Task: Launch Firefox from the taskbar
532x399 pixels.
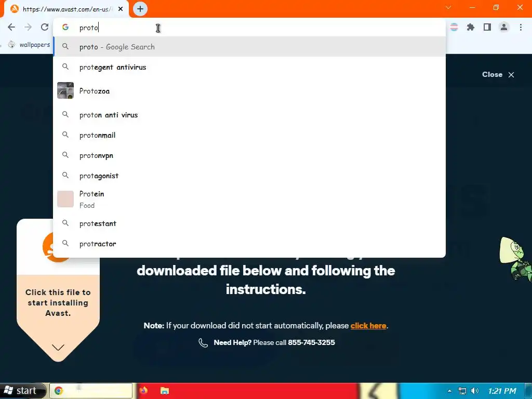Action: 143,391
